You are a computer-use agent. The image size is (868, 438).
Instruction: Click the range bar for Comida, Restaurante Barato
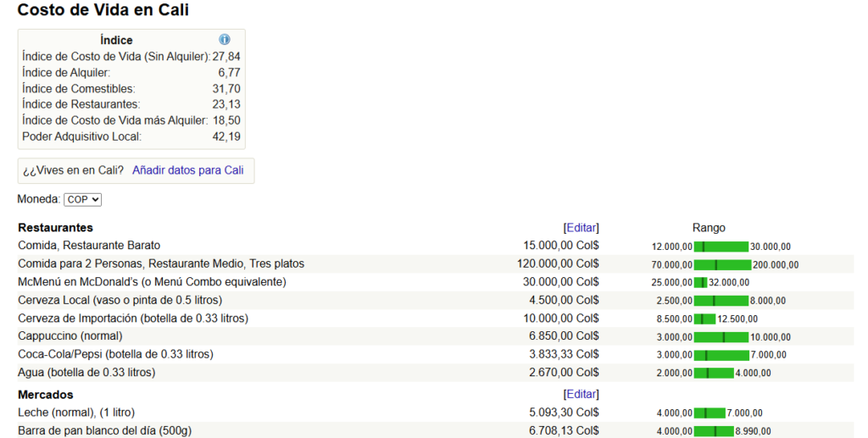pyautogui.click(x=721, y=247)
